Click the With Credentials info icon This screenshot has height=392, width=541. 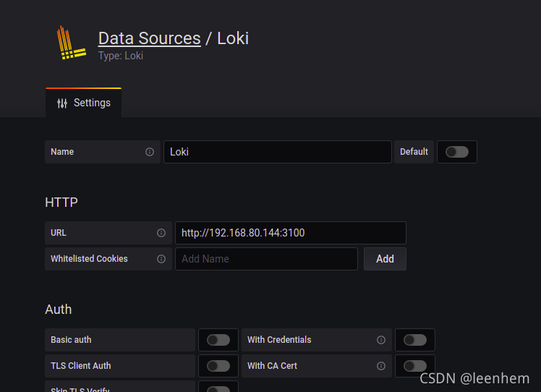[381, 340]
